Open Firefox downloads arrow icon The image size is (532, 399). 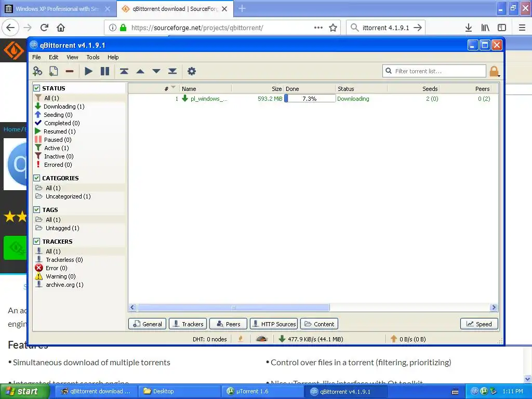click(x=469, y=28)
